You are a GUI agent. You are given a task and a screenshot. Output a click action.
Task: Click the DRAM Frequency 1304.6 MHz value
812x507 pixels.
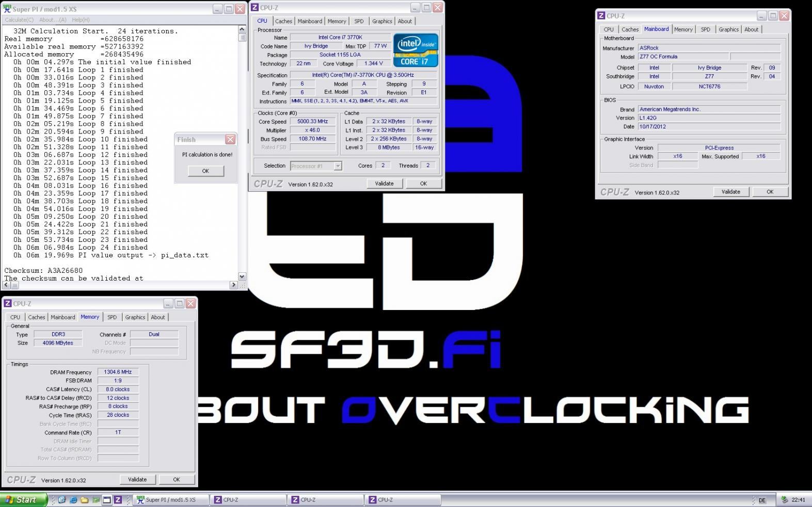pyautogui.click(x=118, y=372)
